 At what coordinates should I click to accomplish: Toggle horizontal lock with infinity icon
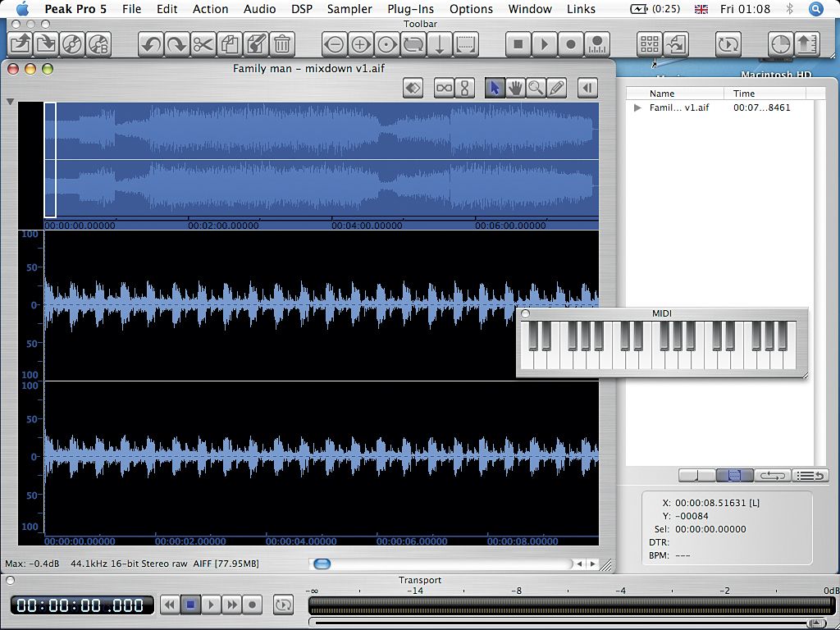coord(444,88)
